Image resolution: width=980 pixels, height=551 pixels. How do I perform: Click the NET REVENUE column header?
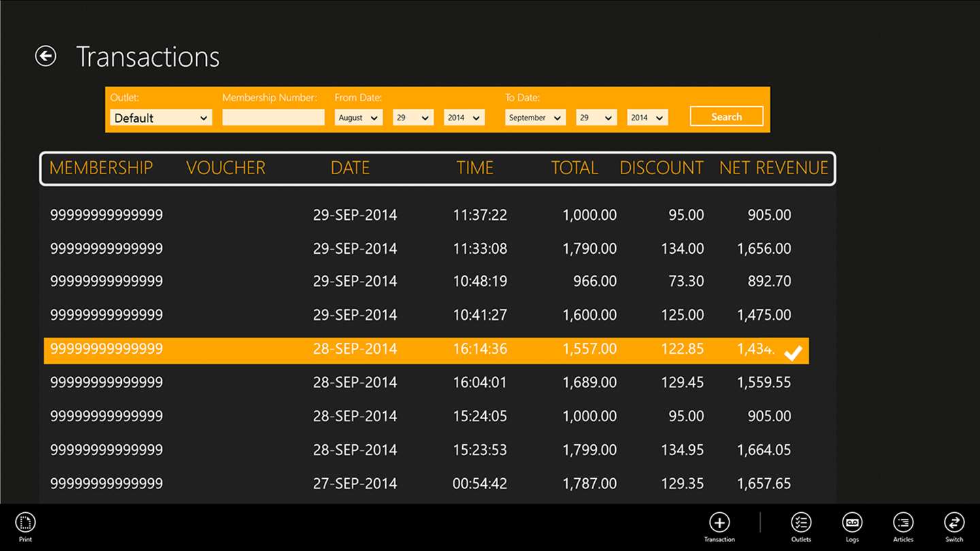click(x=774, y=168)
